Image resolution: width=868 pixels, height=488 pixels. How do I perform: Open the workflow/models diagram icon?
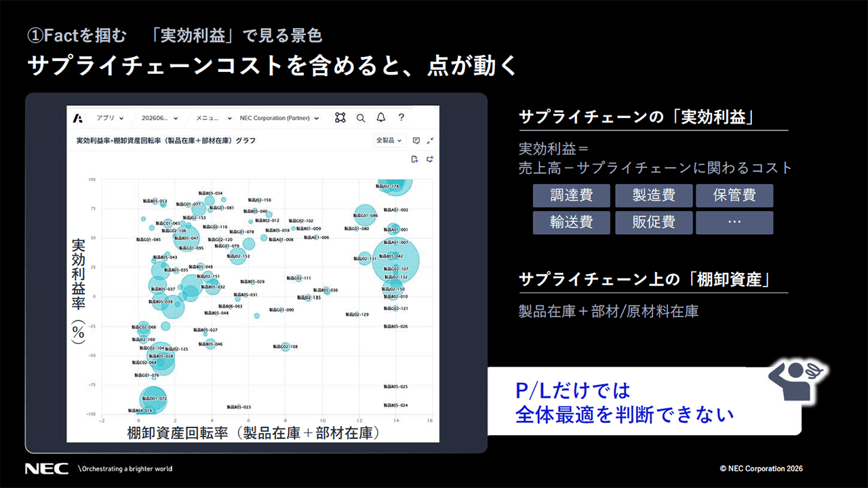pyautogui.click(x=340, y=118)
